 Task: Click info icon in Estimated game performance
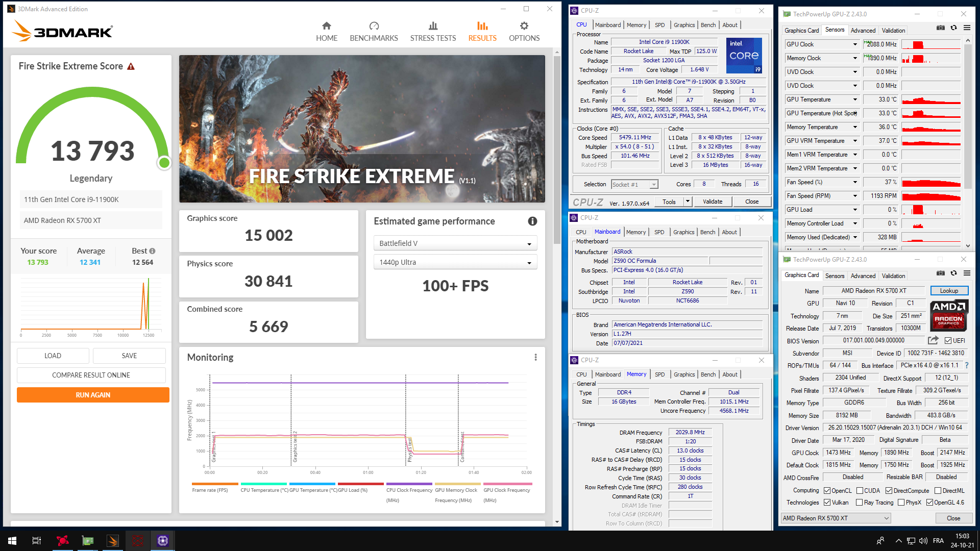point(532,221)
